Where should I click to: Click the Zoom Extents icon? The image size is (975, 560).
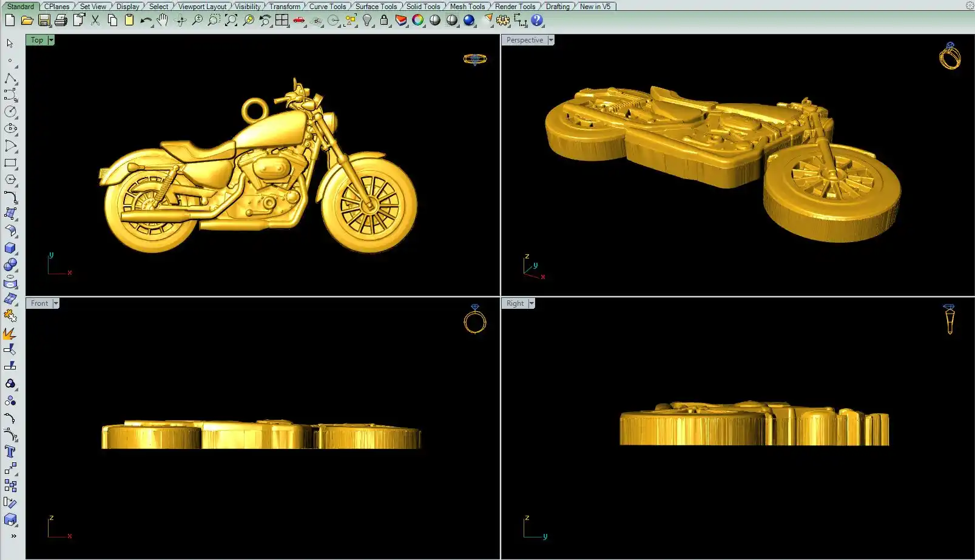pos(231,20)
